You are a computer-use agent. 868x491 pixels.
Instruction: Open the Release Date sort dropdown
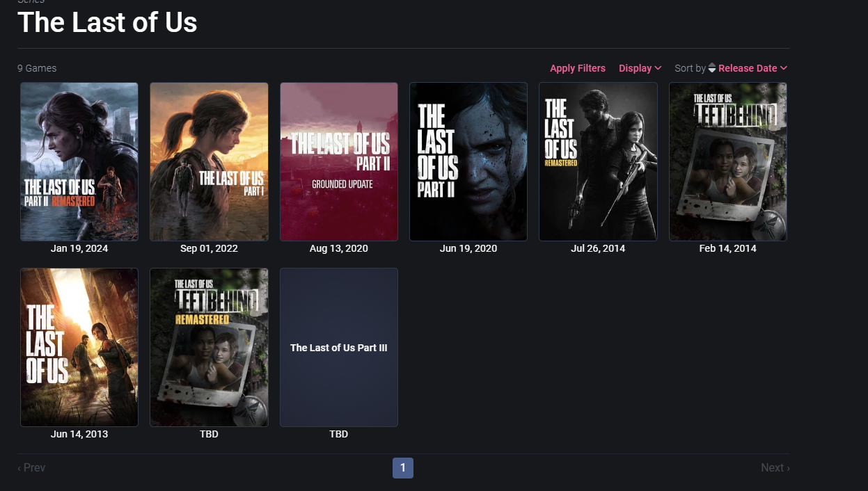(x=752, y=68)
